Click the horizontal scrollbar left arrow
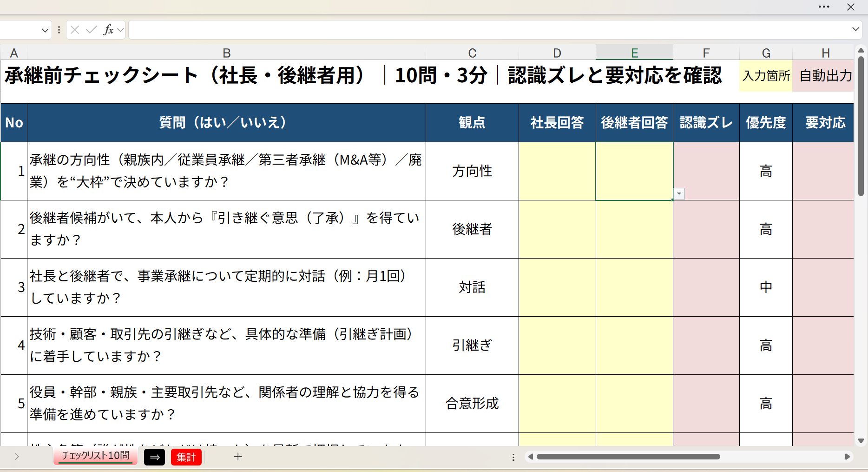Viewport: 868px width, 472px height. point(530,457)
